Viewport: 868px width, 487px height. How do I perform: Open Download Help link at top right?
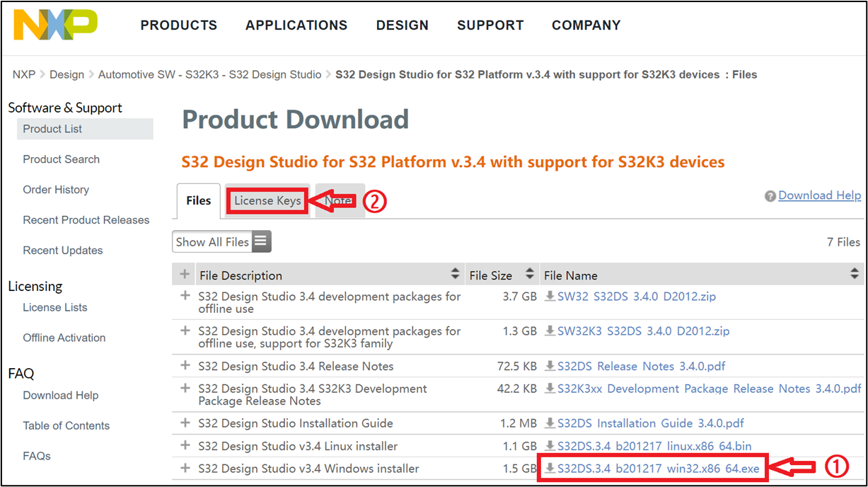(820, 195)
